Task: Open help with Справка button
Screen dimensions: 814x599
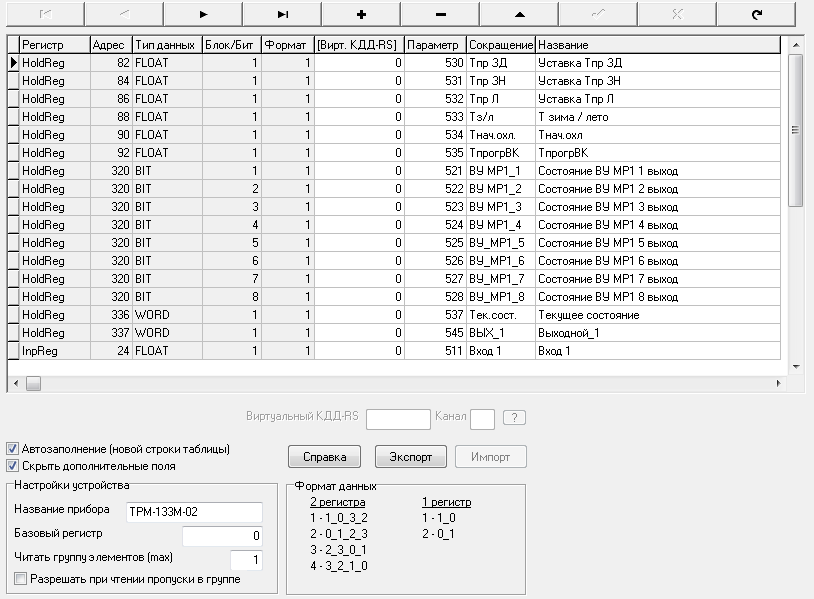Action: coord(324,457)
